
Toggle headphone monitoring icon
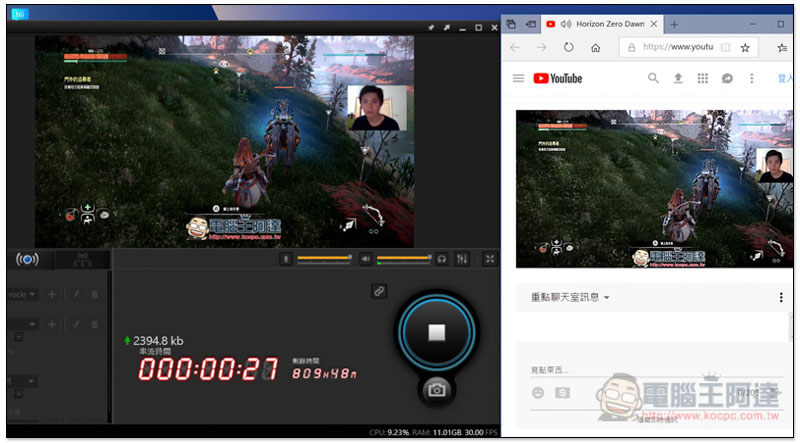442,259
